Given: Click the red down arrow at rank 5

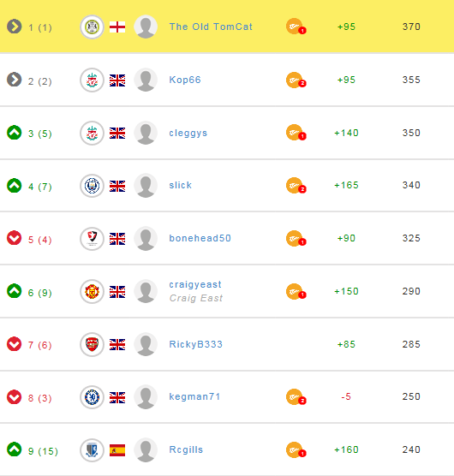Looking at the screenshot, I should tap(15, 238).
